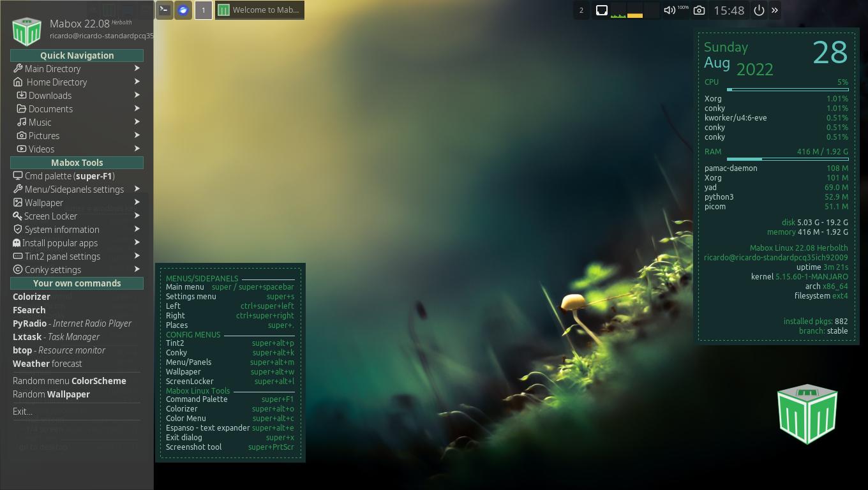This screenshot has height=490, width=868.
Task: Expand the Wallpaper submenu arrow
Action: (137, 202)
